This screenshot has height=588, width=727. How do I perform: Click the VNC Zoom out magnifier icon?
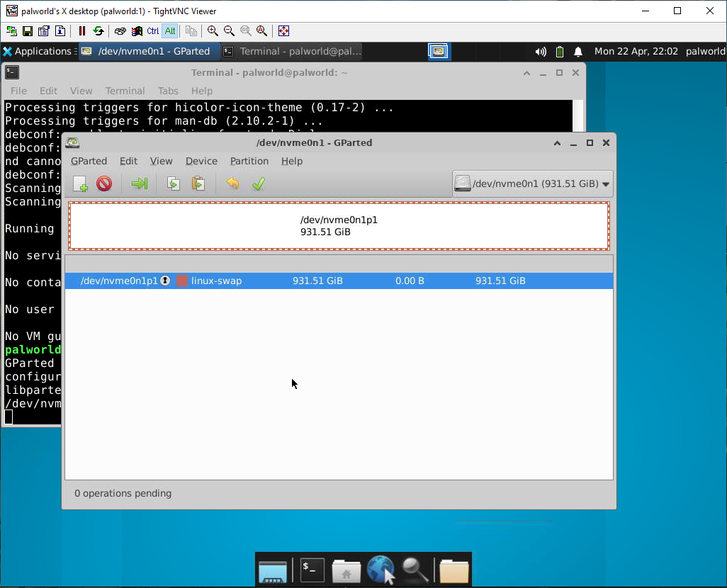229,31
